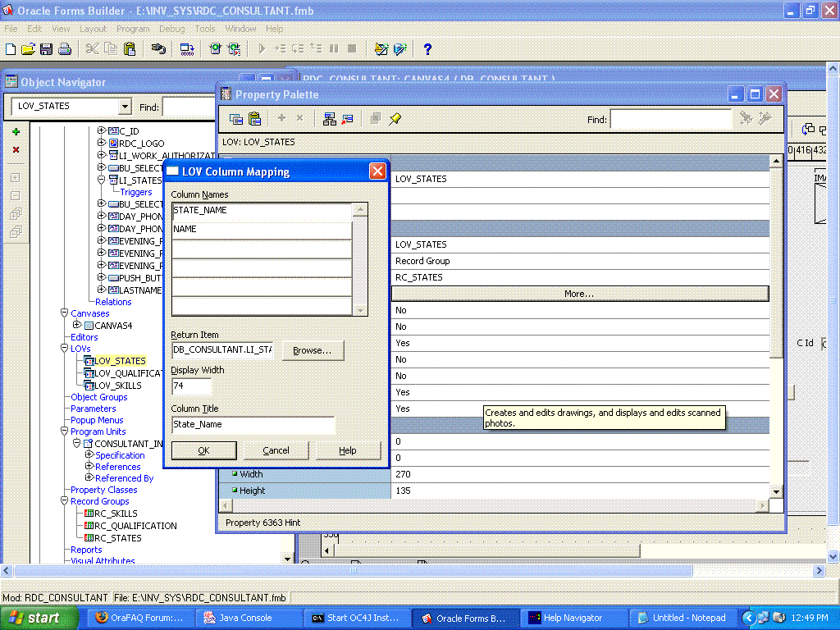Click the Help button in LOV Column Mapping
The image size is (840, 630).
click(348, 450)
